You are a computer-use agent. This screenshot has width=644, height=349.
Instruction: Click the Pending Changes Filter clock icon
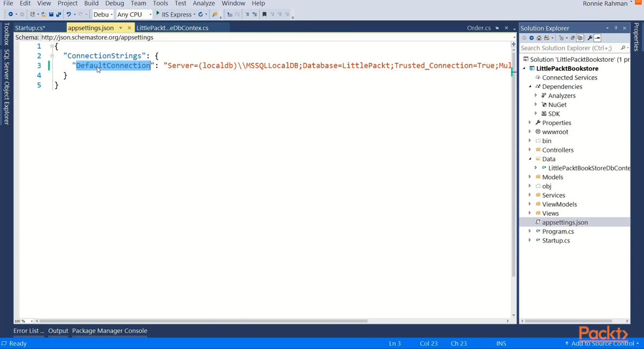pyautogui.click(x=561, y=38)
